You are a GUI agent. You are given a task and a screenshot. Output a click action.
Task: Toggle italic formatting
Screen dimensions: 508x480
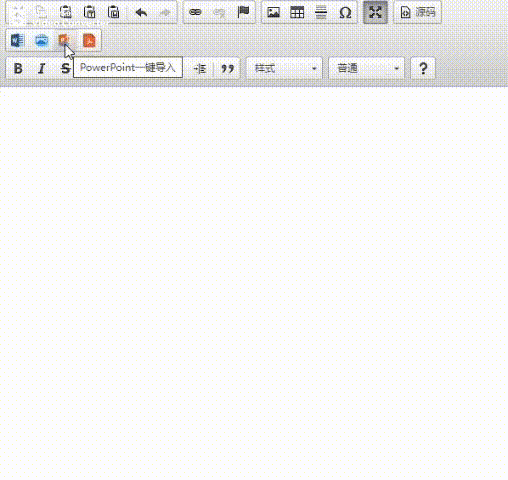(42, 68)
